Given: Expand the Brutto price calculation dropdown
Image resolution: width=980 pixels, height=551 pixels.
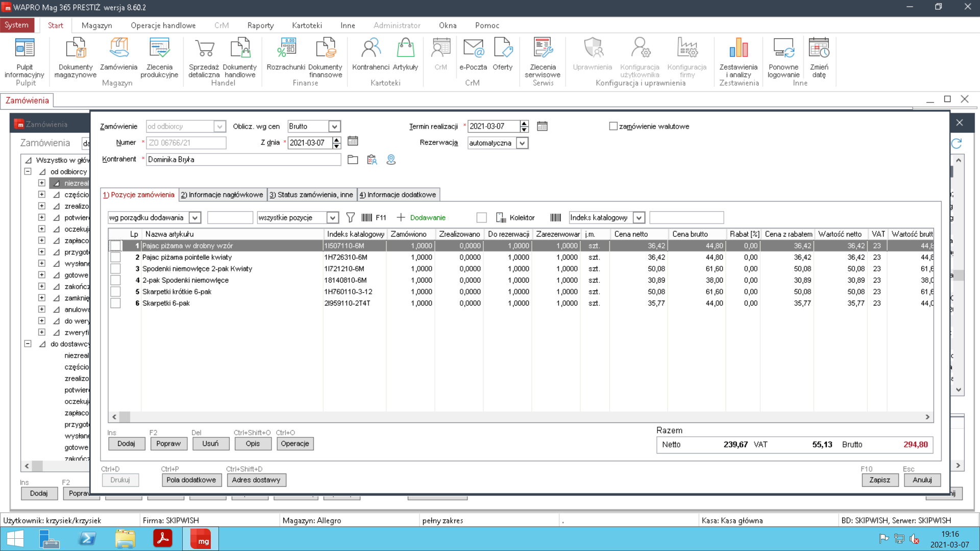Looking at the screenshot, I should (334, 127).
